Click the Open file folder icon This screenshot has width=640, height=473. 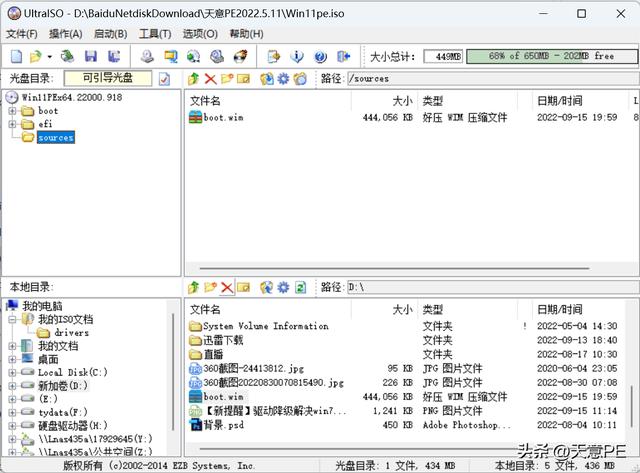tap(36, 56)
